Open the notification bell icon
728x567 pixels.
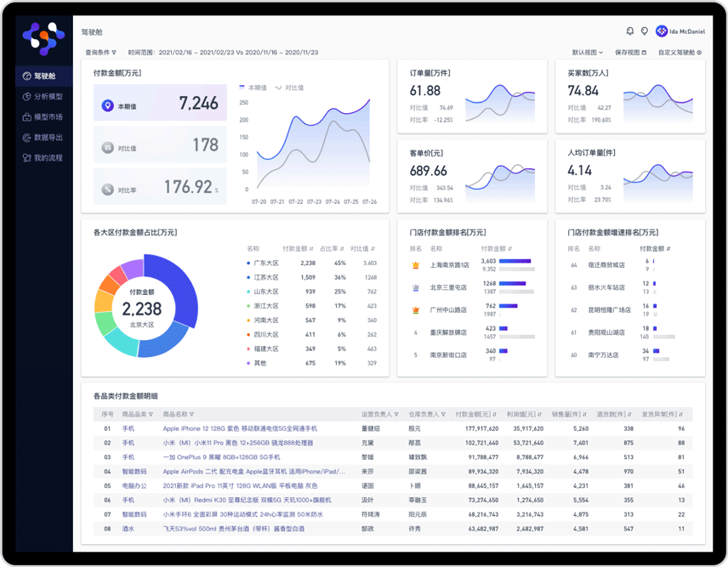tap(630, 31)
